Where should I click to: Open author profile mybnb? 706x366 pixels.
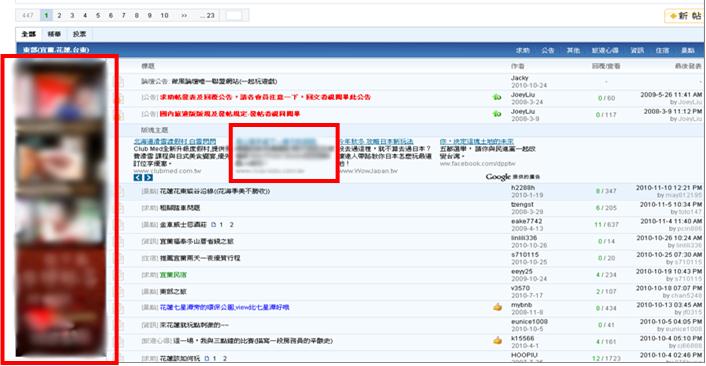click(521, 305)
